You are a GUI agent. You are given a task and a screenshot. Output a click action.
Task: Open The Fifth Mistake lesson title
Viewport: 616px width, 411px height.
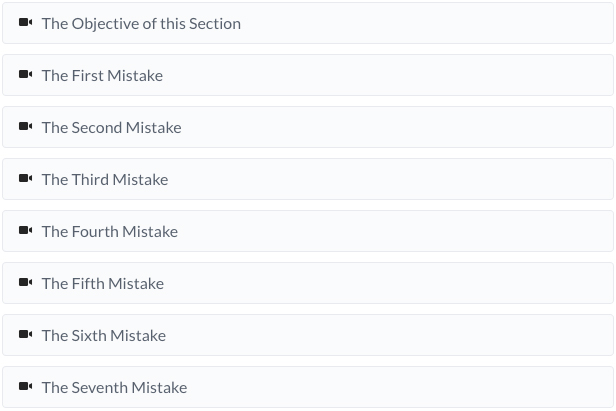tap(103, 284)
